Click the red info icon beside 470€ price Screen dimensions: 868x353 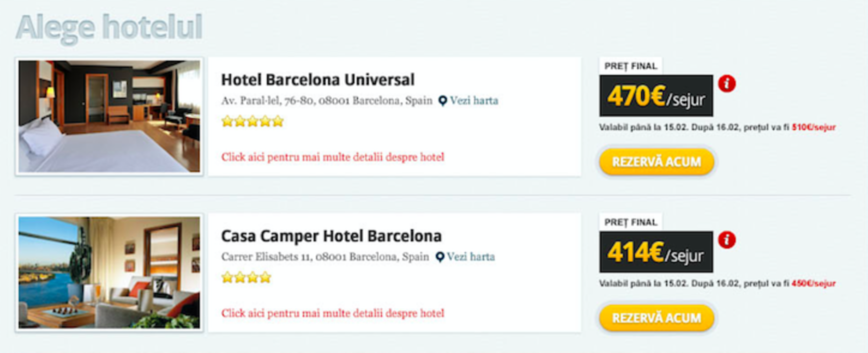pos(727,84)
